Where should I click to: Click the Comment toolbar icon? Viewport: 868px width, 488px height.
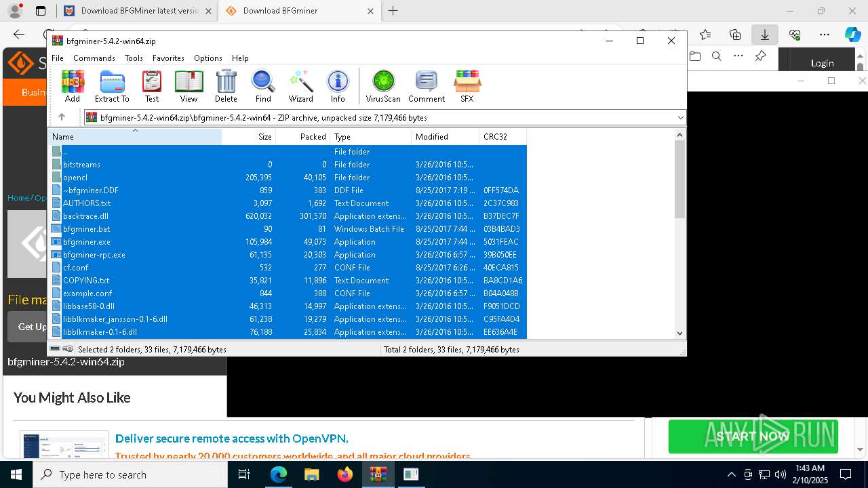point(427,86)
